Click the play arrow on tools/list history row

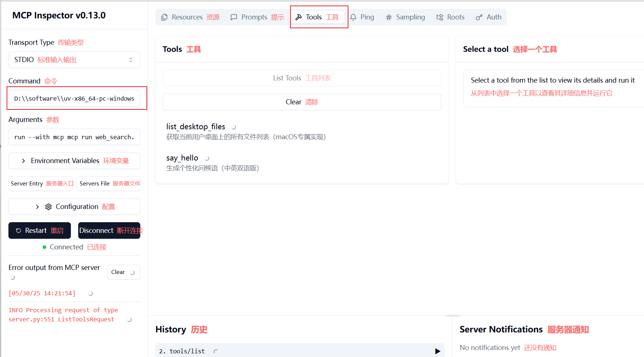pyautogui.click(x=438, y=351)
